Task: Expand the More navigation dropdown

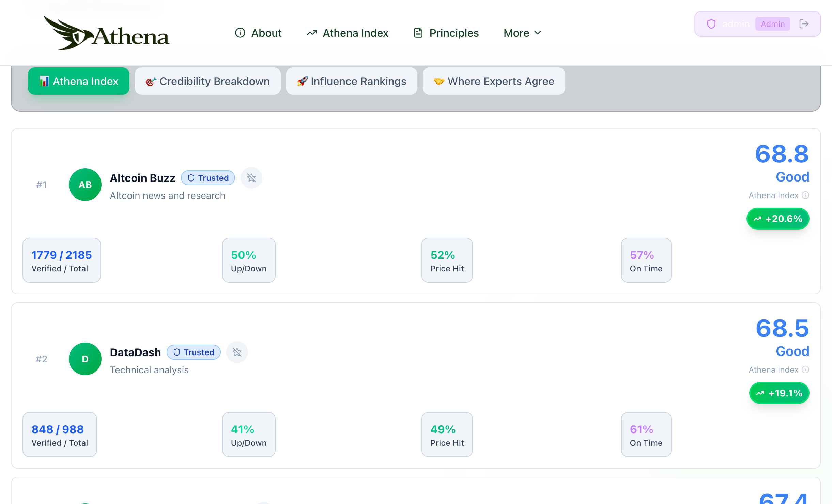Action: pyautogui.click(x=517, y=33)
